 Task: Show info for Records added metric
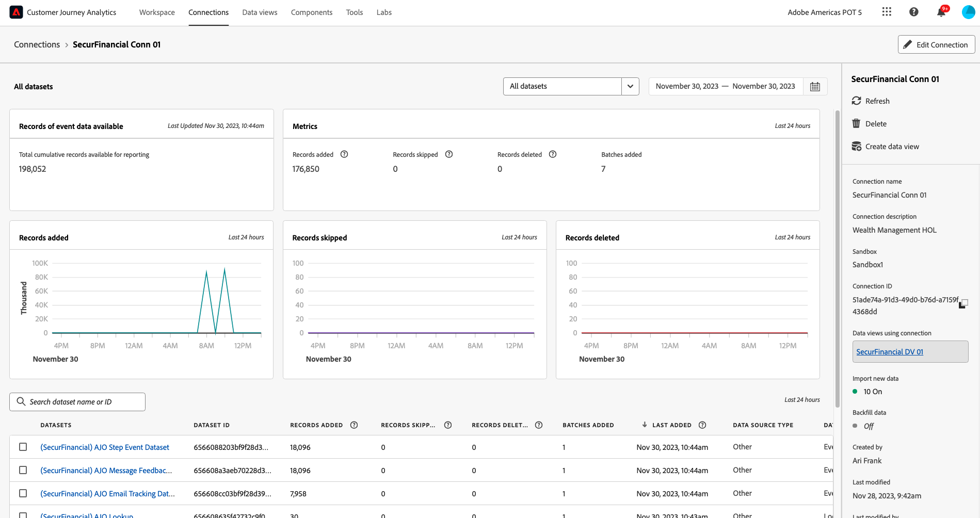pyautogui.click(x=344, y=154)
